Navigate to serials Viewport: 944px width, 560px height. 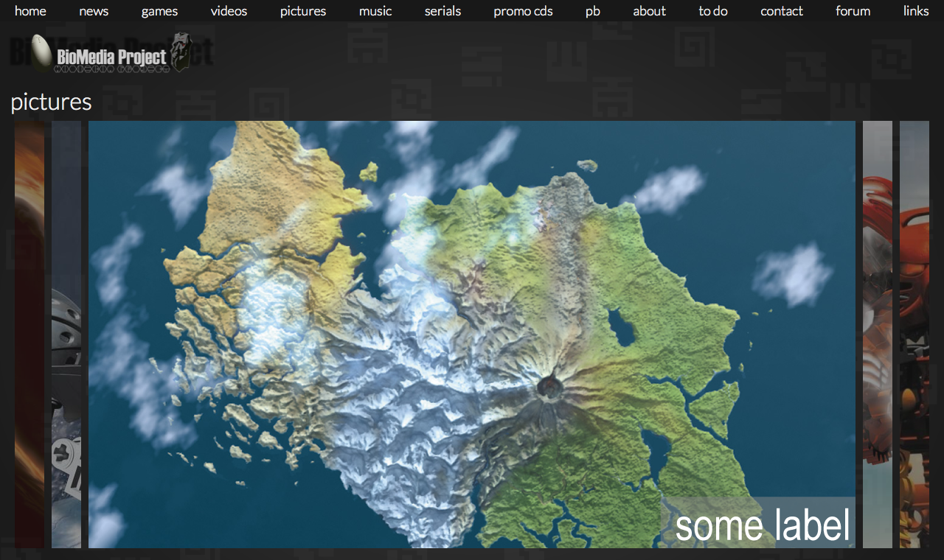point(442,11)
